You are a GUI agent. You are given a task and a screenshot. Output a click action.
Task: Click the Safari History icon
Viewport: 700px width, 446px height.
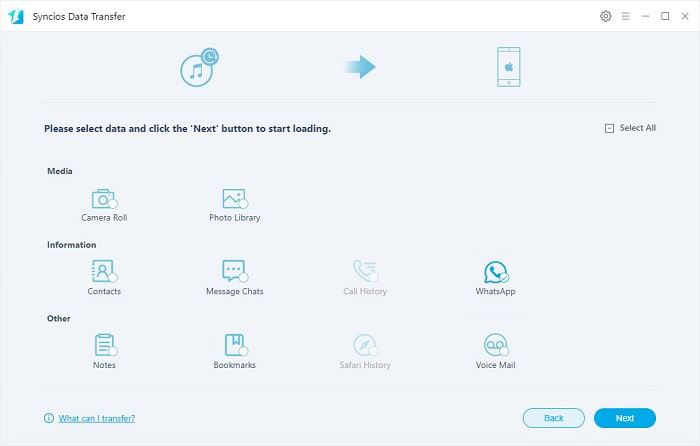click(x=365, y=345)
